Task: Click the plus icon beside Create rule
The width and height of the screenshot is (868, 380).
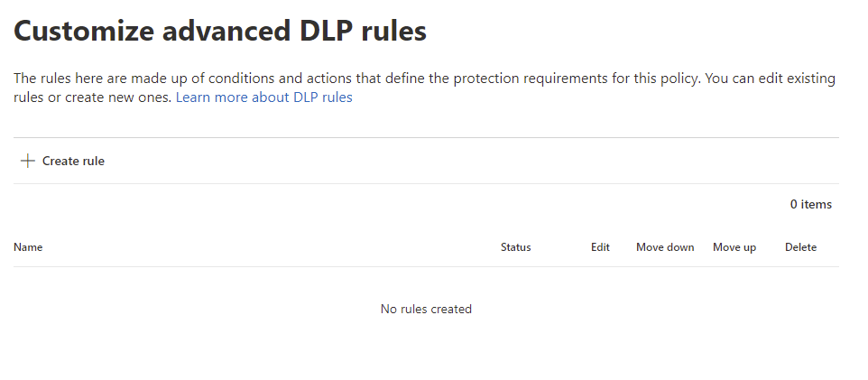Action: tap(27, 162)
